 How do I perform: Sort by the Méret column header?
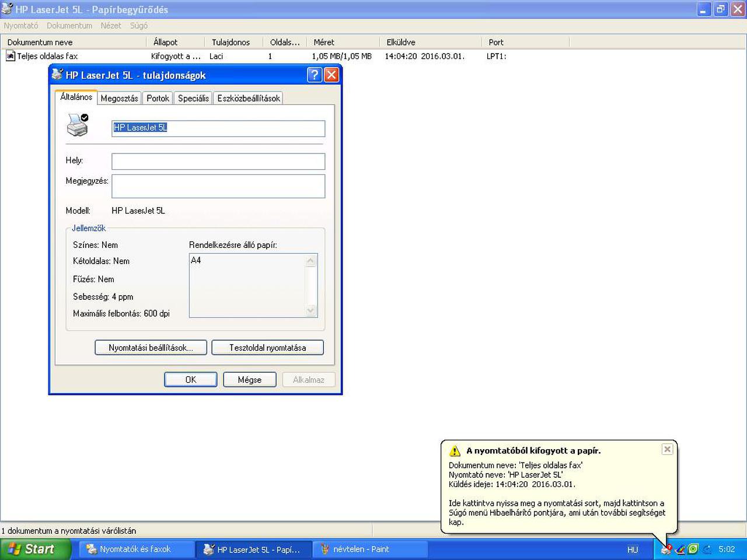tap(343, 42)
